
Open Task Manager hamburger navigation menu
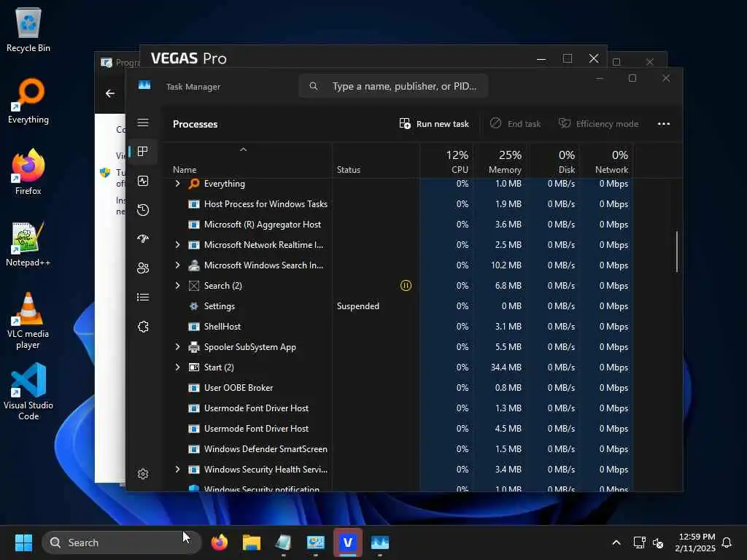click(143, 122)
